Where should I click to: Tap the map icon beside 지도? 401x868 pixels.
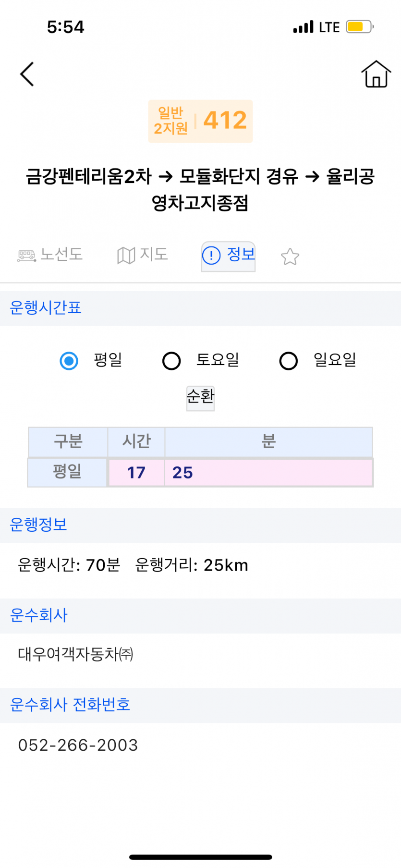(126, 256)
